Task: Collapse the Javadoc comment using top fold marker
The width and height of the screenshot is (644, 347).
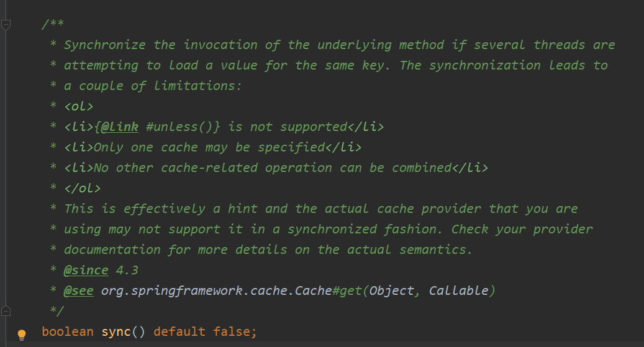Action: click(x=6, y=25)
